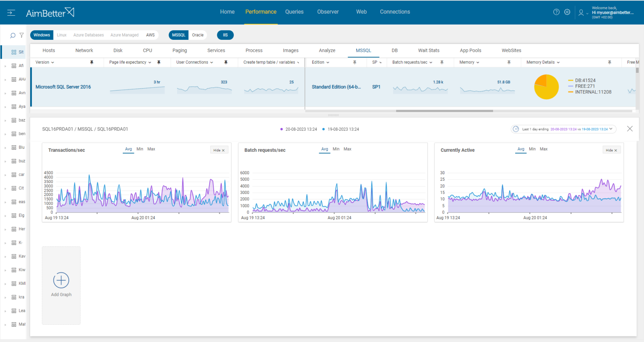Open the Memory Details column dropdown
Viewport: 644px width, 342px height.
(558, 62)
